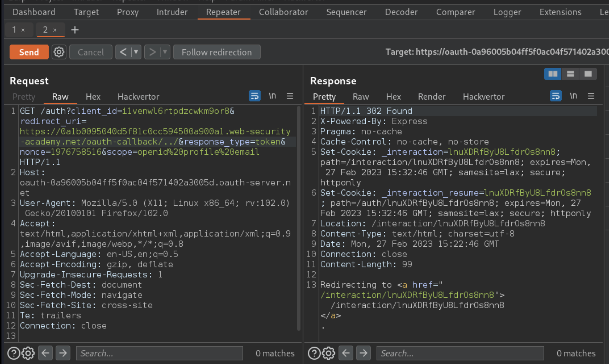Screen dimensions: 609x364
Task: Open the Decoder tab
Action: coord(401,12)
